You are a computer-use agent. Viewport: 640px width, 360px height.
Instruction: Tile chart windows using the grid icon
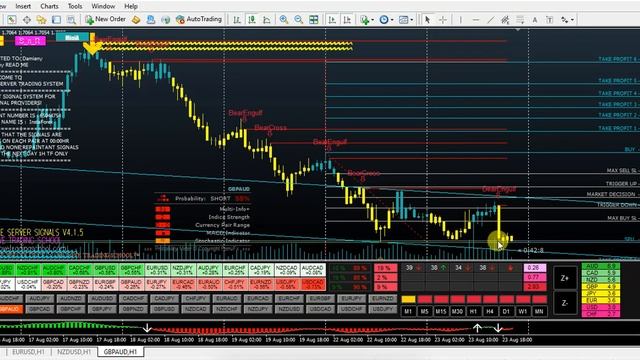tap(313, 20)
